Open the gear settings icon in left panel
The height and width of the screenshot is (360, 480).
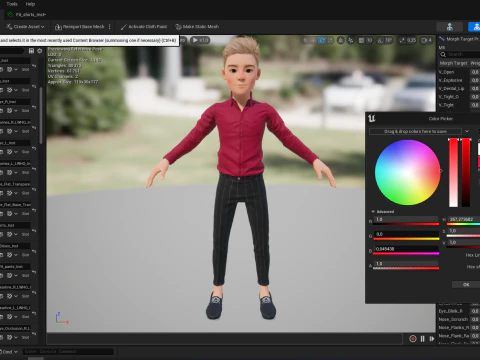pyautogui.click(x=40, y=51)
